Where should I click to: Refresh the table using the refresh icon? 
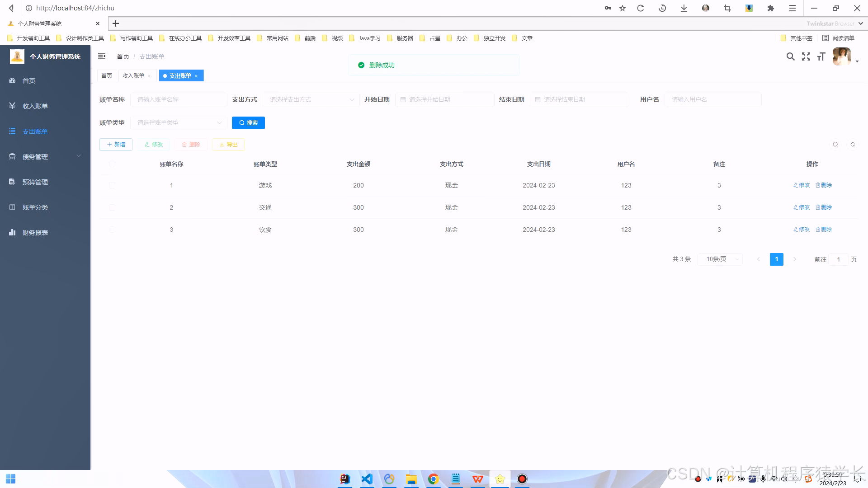853,144
